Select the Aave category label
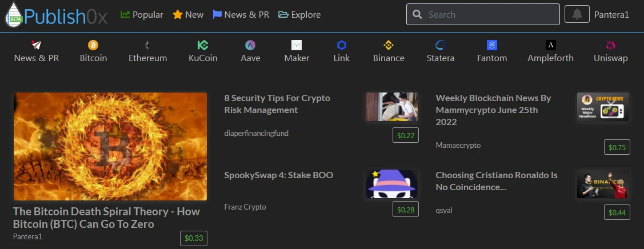 point(250,58)
